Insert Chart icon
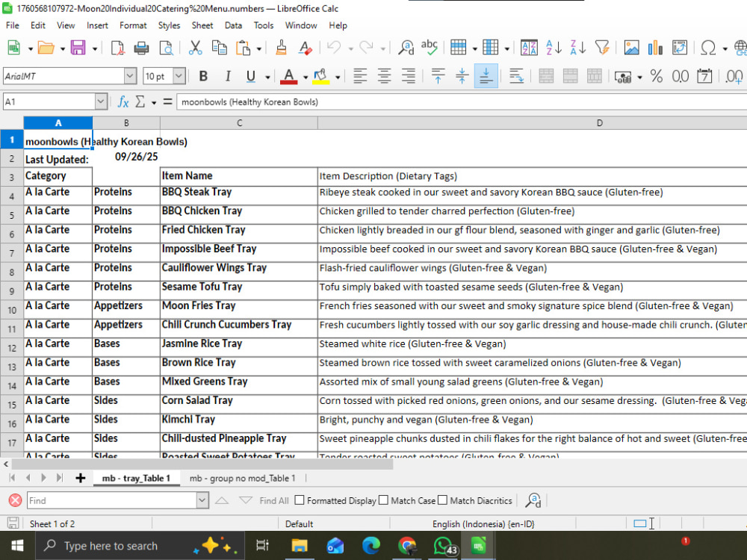This screenshot has width=747, height=560. coord(656,48)
